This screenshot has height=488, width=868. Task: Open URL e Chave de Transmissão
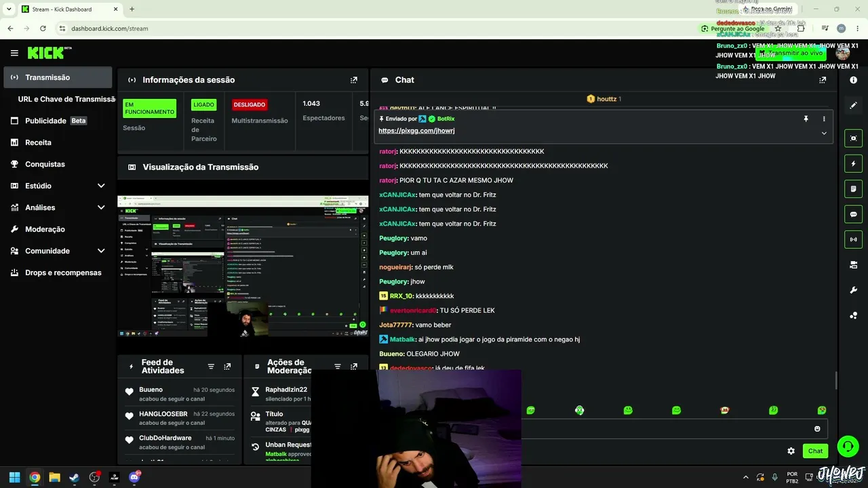click(67, 99)
